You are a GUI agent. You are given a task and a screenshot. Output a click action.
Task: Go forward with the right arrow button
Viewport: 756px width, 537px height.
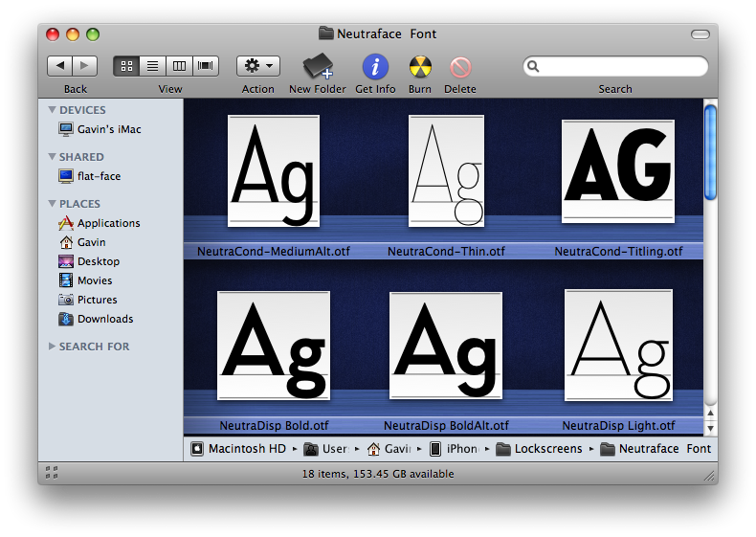pyautogui.click(x=85, y=66)
